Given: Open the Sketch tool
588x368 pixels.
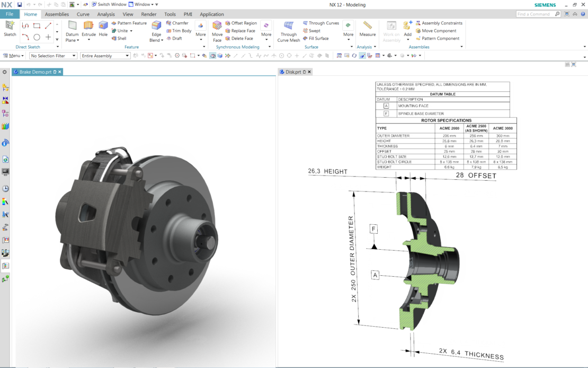Looking at the screenshot, I should [x=10, y=30].
